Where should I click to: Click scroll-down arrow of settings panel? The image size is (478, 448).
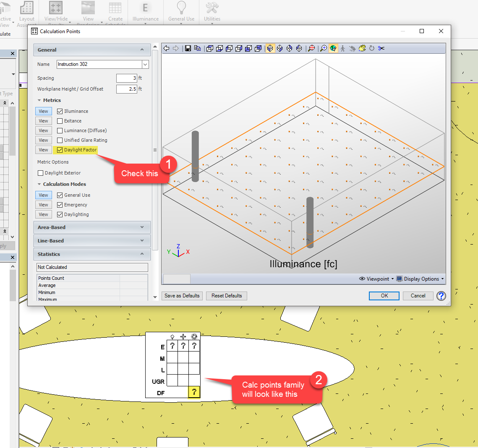tap(155, 297)
